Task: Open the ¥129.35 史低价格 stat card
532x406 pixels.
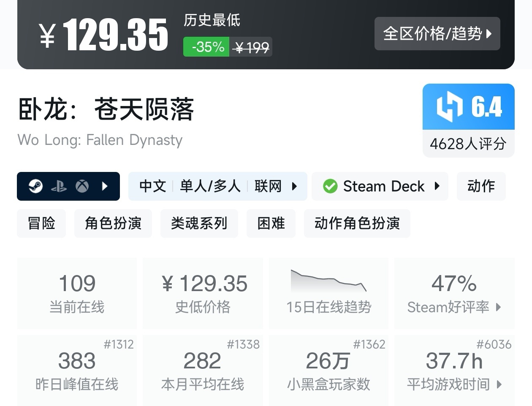Action: click(x=203, y=293)
